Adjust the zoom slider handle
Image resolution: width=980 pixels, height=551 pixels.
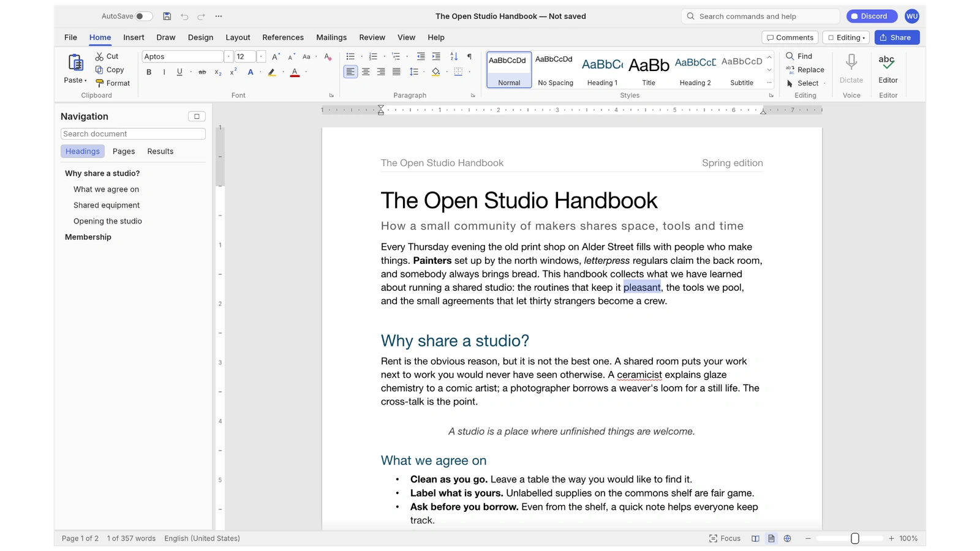tap(855, 539)
